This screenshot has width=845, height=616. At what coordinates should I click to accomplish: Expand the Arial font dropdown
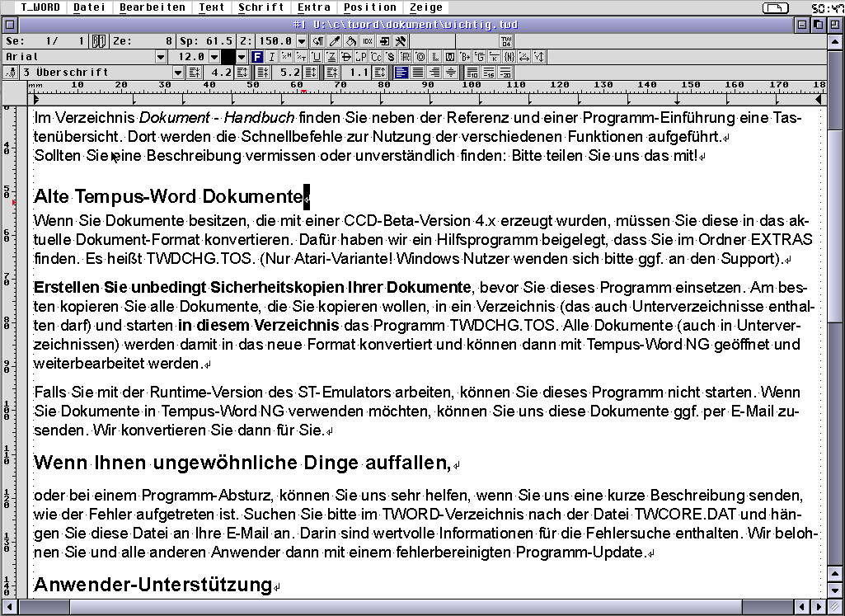click(161, 57)
